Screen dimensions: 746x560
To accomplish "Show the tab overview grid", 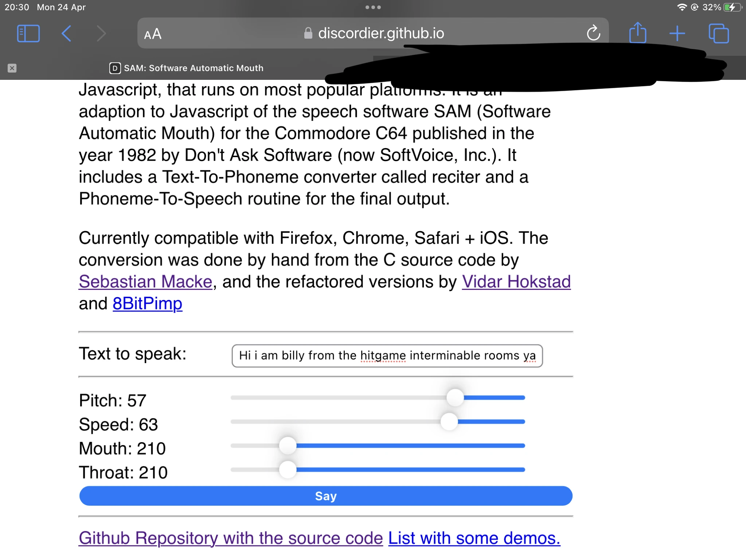I will 718,34.
